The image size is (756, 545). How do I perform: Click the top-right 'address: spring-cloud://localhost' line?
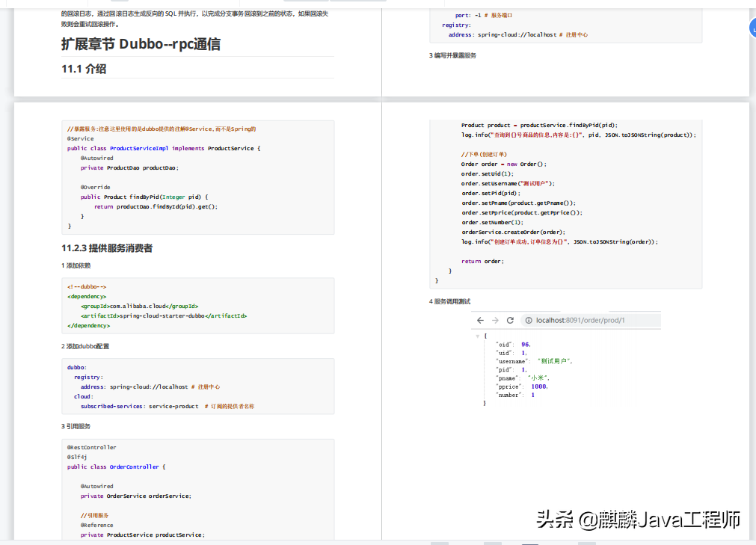coord(517,34)
